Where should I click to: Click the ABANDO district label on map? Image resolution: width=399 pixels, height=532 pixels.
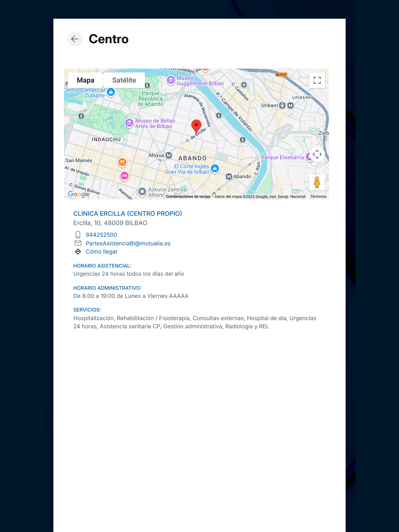coord(192,158)
